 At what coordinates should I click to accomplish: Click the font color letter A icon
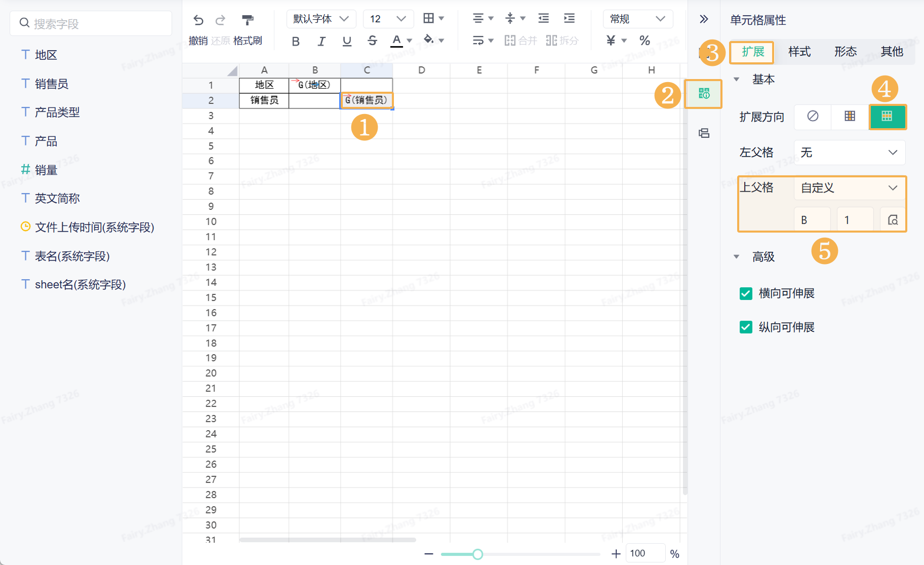396,41
